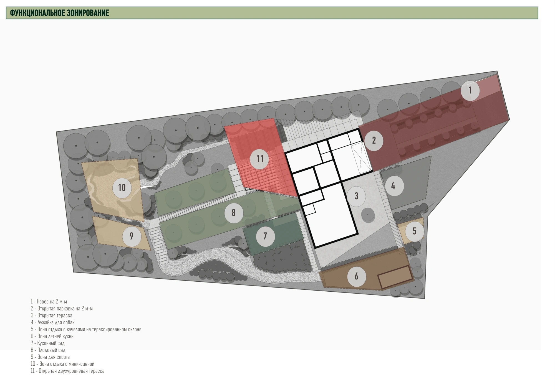Click the circular marker numbered 2
Image resolution: width=555 pixels, height=392 pixels.
[374, 141]
